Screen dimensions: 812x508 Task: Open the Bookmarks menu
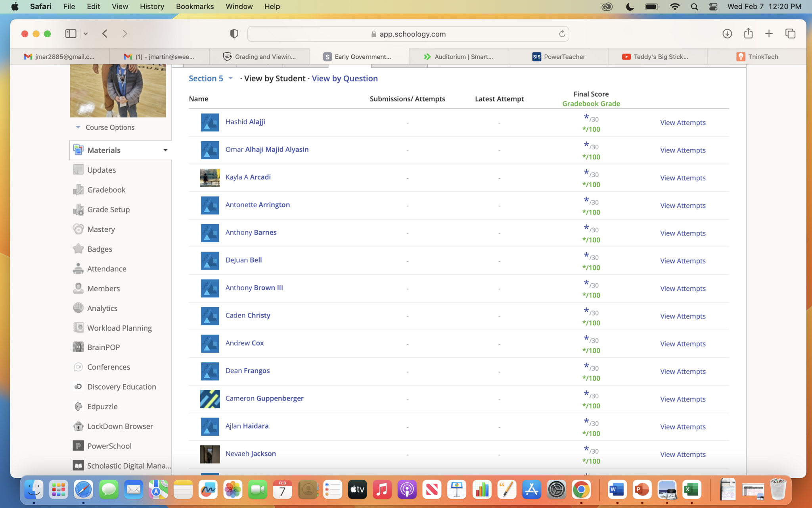click(195, 6)
